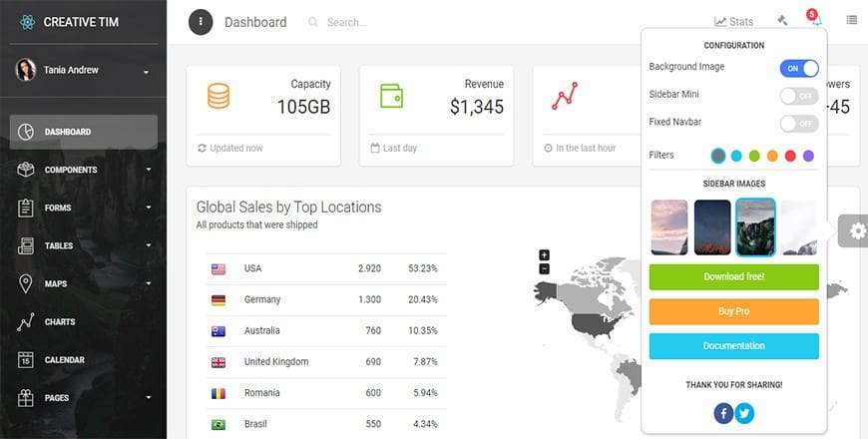The height and width of the screenshot is (439, 868).
Task: Select the red filter color
Action: [x=790, y=156]
